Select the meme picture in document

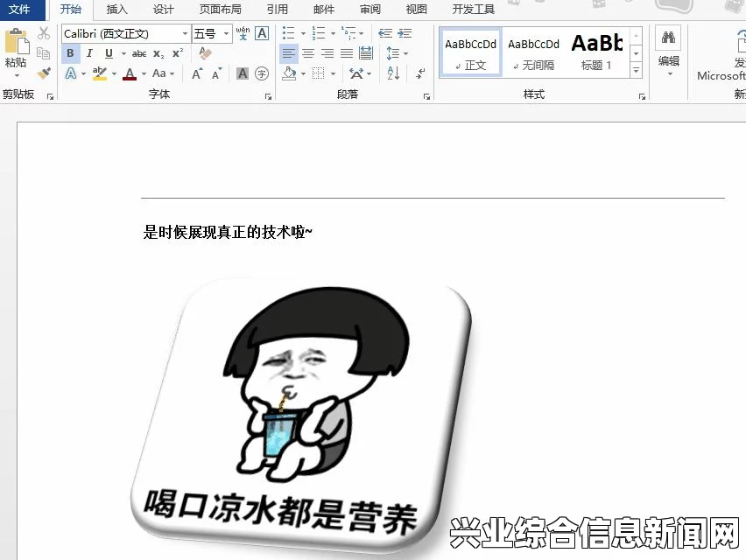coord(300,417)
